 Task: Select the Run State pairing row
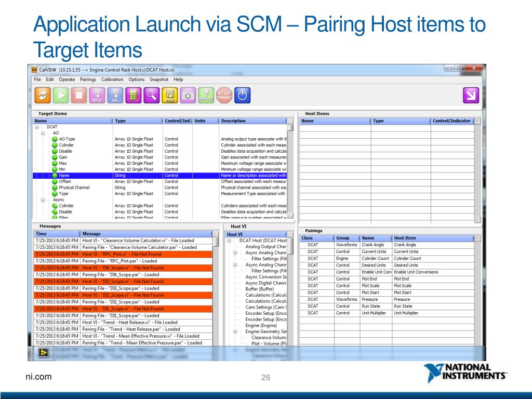(387, 306)
